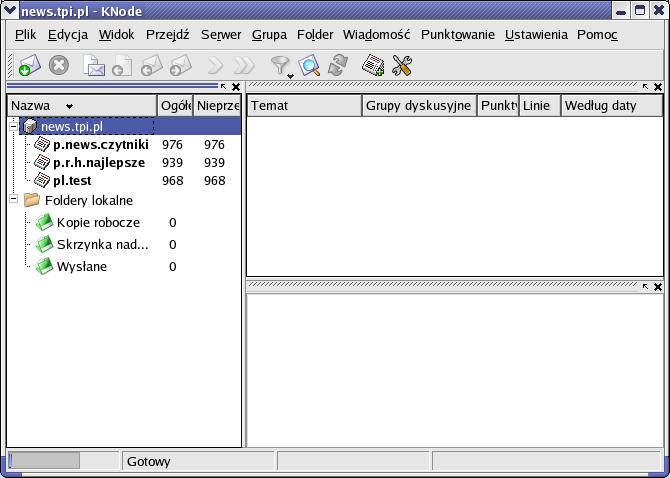The width and height of the screenshot is (670, 478).
Task: Collapse the Foldery lokalne folder tree
Action: (14, 200)
